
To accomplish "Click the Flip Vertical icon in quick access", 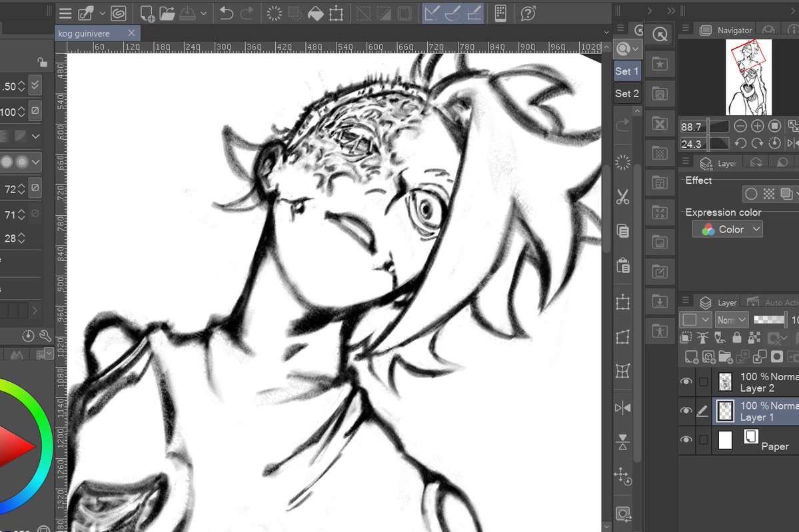I will pos(622,442).
